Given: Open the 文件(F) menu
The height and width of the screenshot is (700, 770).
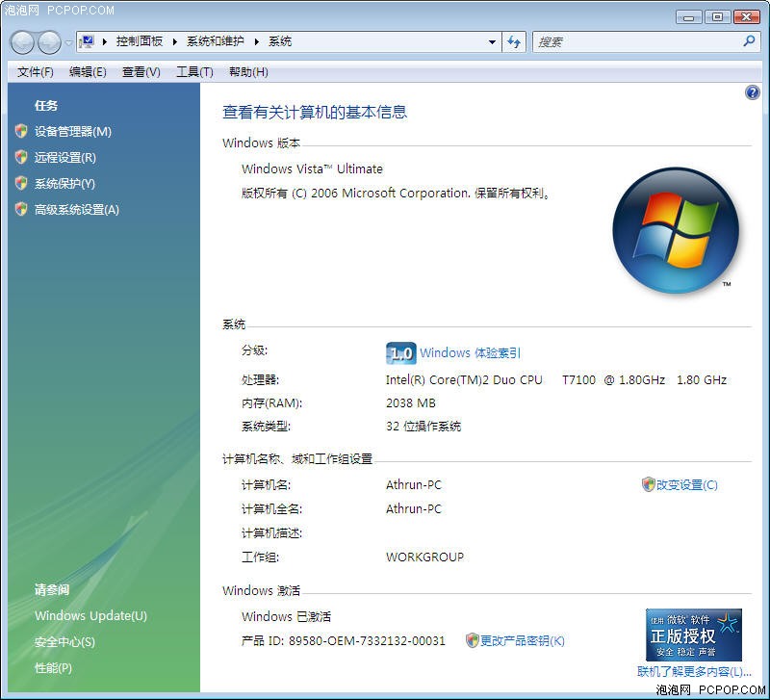Looking at the screenshot, I should 36,72.
